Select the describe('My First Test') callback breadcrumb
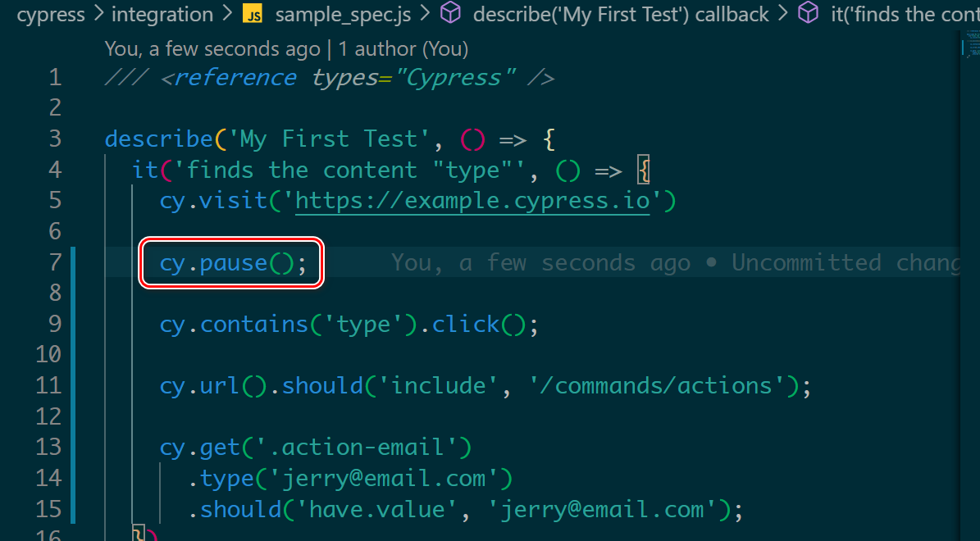This screenshot has width=980, height=541. point(621,15)
